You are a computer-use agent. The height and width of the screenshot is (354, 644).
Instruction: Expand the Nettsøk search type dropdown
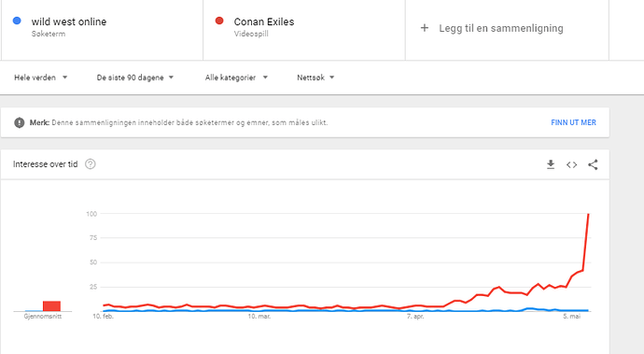[x=315, y=78]
